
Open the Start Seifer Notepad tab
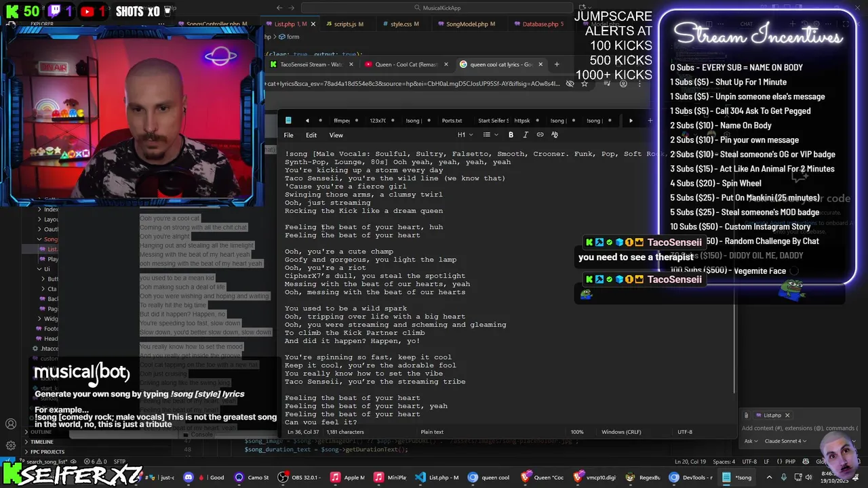click(493, 121)
